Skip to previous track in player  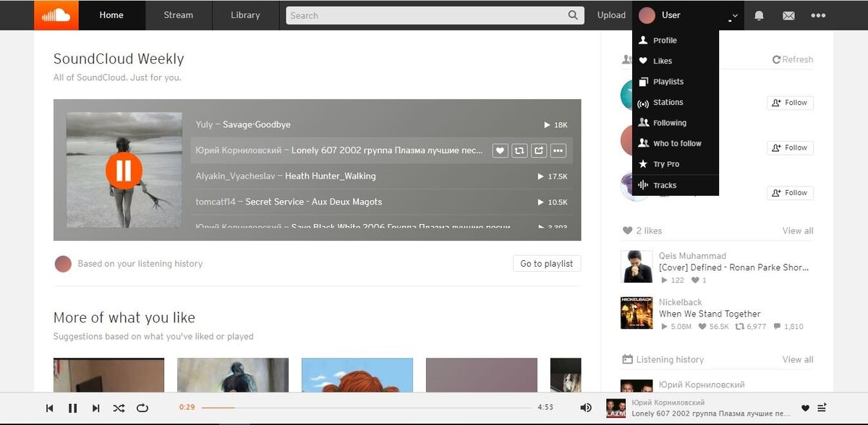click(x=49, y=408)
